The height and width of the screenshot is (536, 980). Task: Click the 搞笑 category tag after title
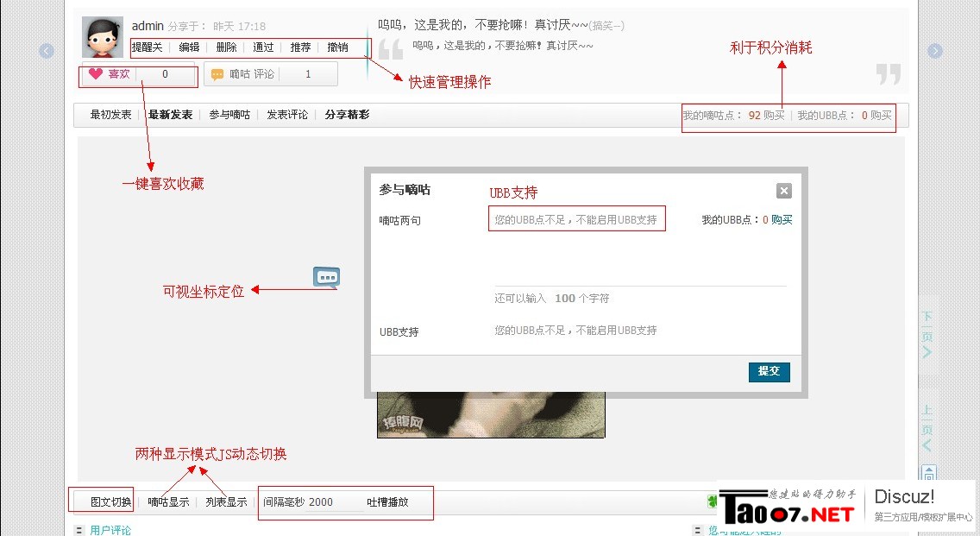pyautogui.click(x=606, y=26)
